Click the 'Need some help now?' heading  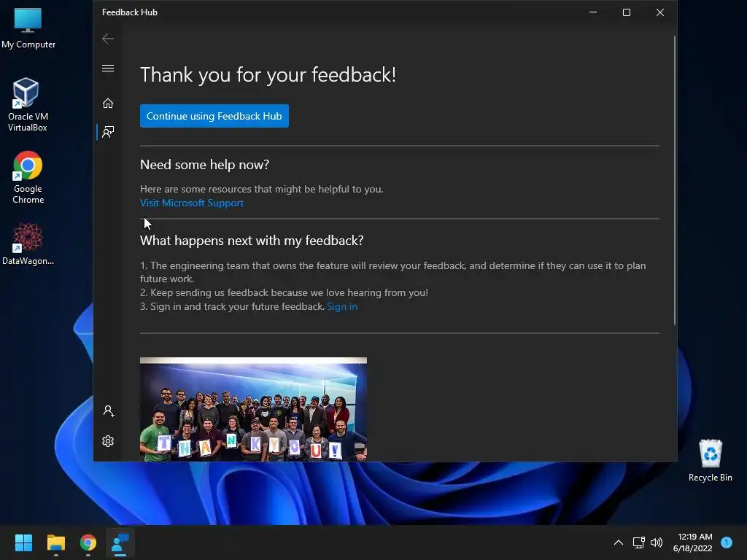click(204, 165)
